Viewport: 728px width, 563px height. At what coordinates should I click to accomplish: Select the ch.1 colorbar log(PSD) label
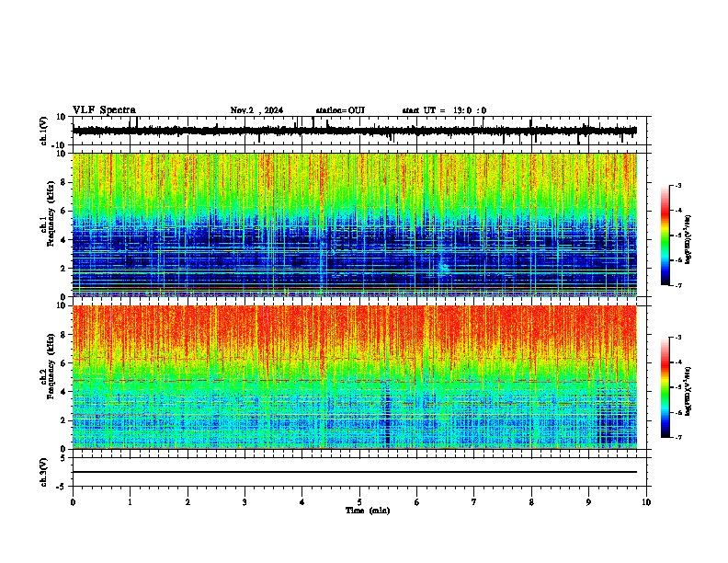688,240
